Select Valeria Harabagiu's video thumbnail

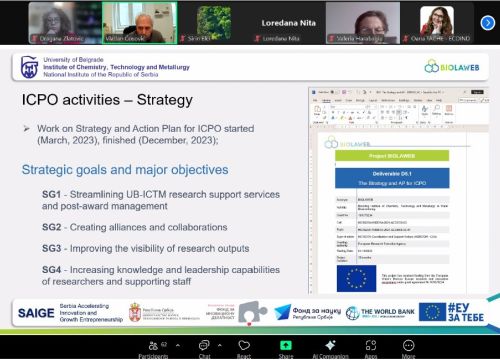[363, 23]
